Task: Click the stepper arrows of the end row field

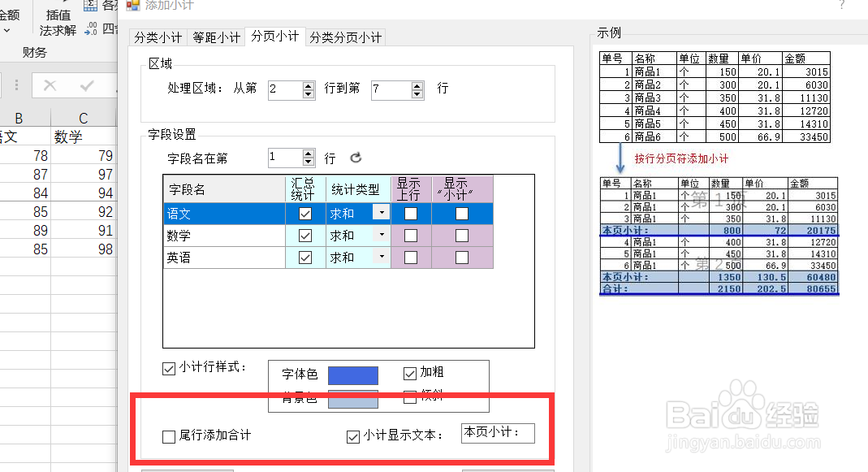Action: [x=417, y=89]
